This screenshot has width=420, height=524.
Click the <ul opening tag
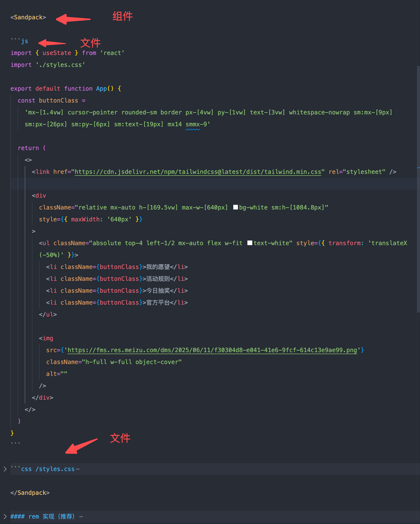(44, 243)
